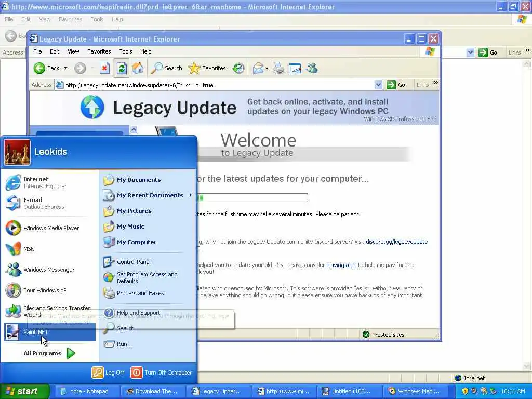Expand Links chevron in background IE window

coord(528,50)
